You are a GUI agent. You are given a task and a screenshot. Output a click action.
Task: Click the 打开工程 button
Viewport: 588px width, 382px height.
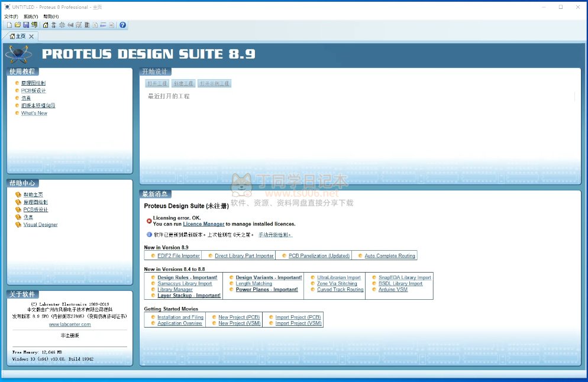point(157,84)
